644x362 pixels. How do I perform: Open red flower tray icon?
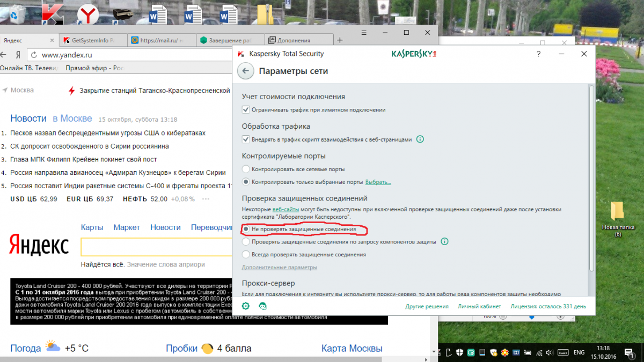tap(505, 352)
